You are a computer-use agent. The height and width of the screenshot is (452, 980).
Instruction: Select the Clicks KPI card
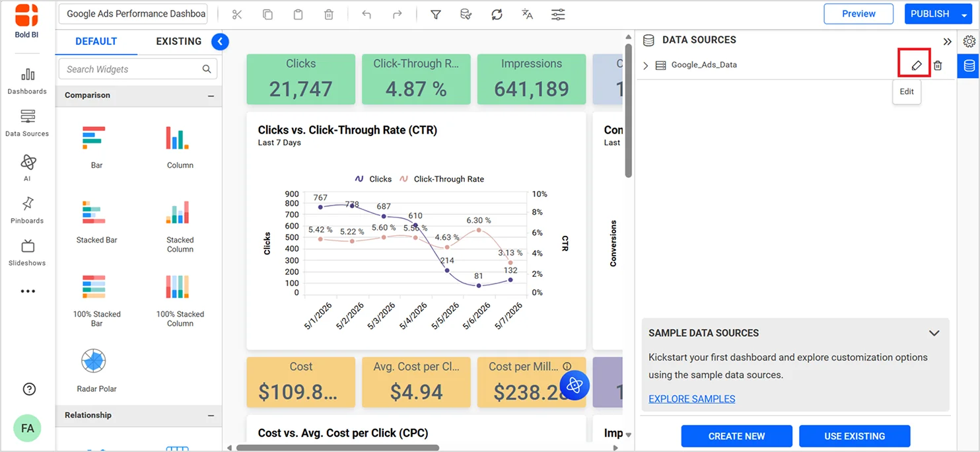[x=300, y=79]
